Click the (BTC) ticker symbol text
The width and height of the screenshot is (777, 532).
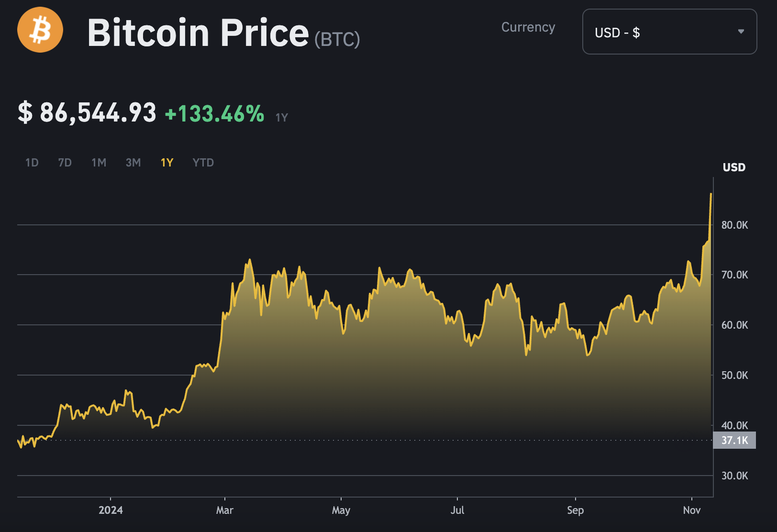[337, 39]
